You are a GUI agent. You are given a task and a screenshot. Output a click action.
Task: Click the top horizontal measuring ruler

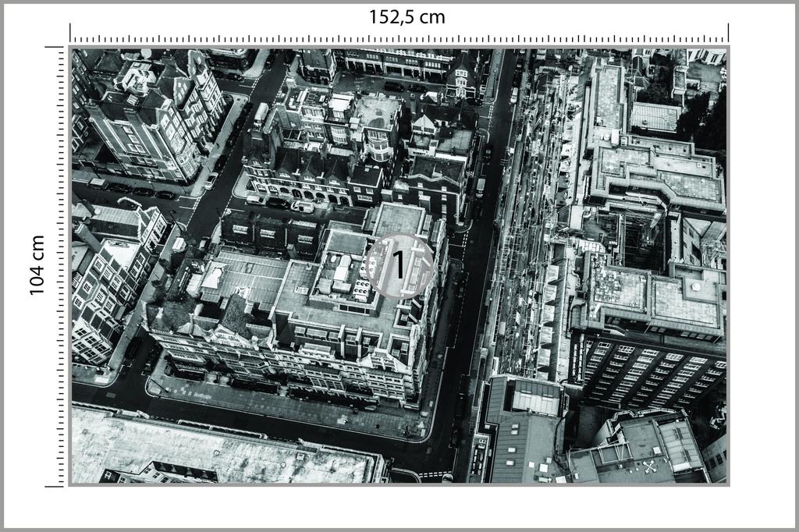point(399,34)
